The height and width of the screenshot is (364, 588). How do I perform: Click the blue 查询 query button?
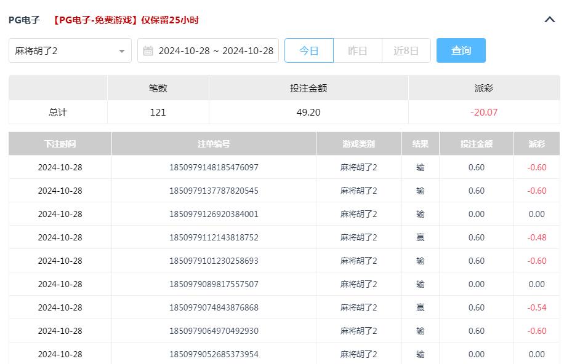point(461,50)
